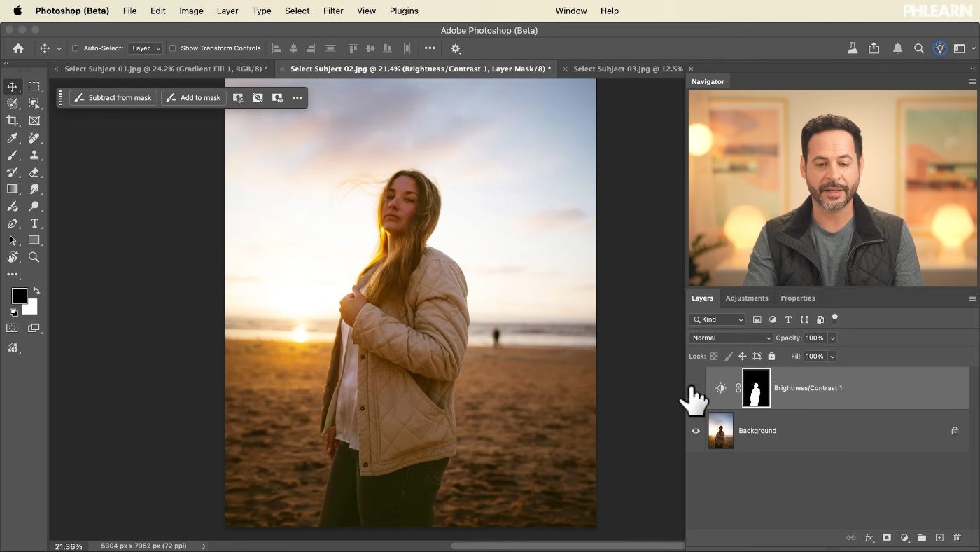Enable the Auto-Select checkbox
Screen dimensions: 980x552
(x=76, y=48)
